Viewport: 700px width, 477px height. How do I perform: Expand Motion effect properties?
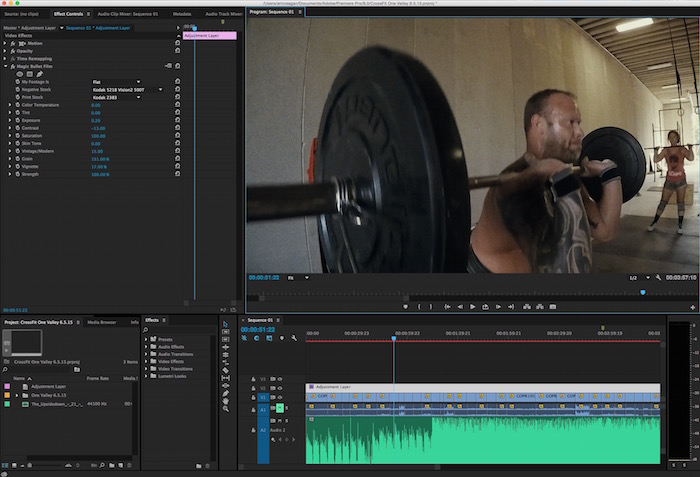(5, 43)
